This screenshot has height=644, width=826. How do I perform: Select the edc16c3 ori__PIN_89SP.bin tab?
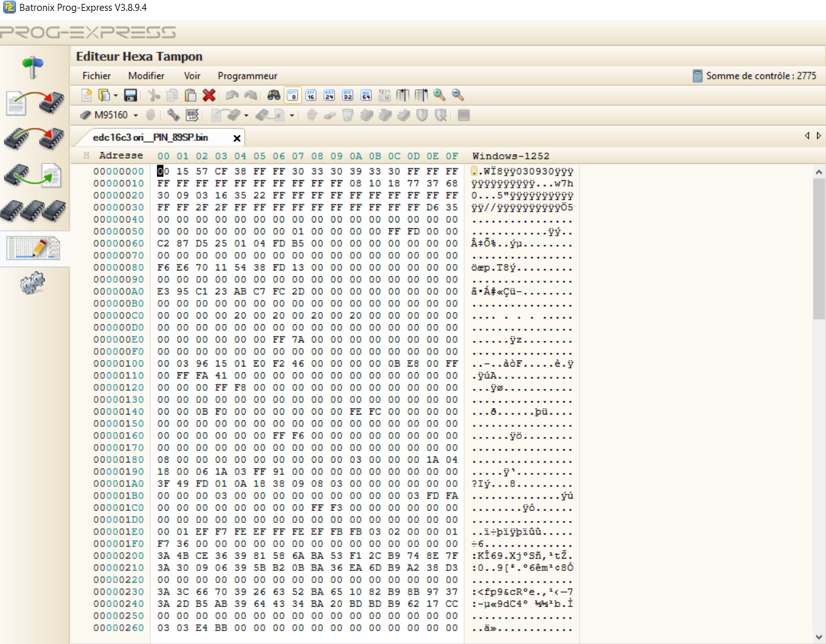(151, 137)
